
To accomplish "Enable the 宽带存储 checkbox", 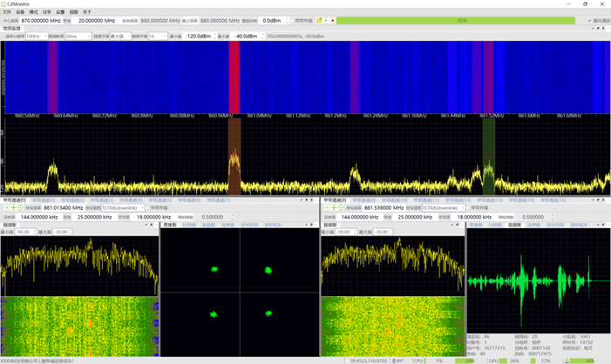I will (292, 20).
